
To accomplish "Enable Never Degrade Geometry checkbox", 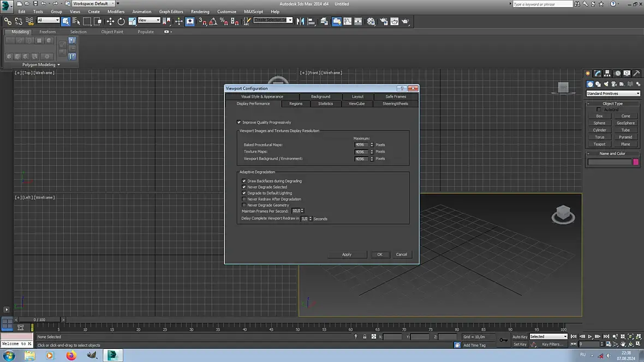I will (x=244, y=205).
